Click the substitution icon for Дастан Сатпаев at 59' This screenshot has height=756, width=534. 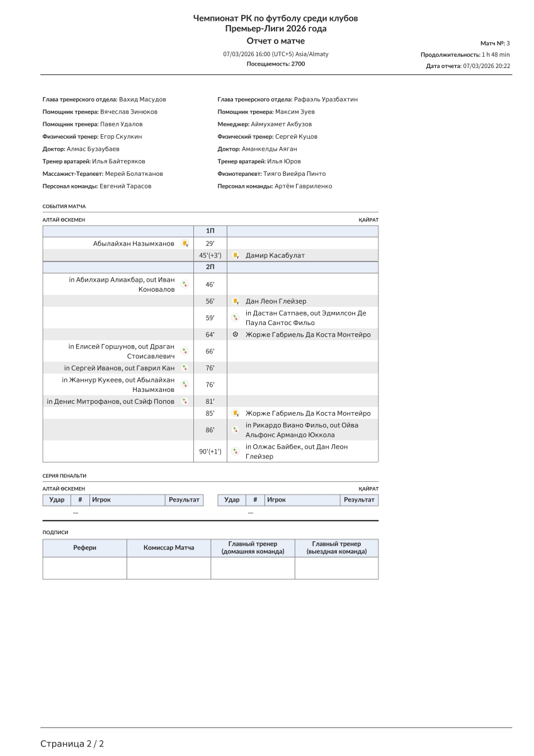pyautogui.click(x=236, y=318)
